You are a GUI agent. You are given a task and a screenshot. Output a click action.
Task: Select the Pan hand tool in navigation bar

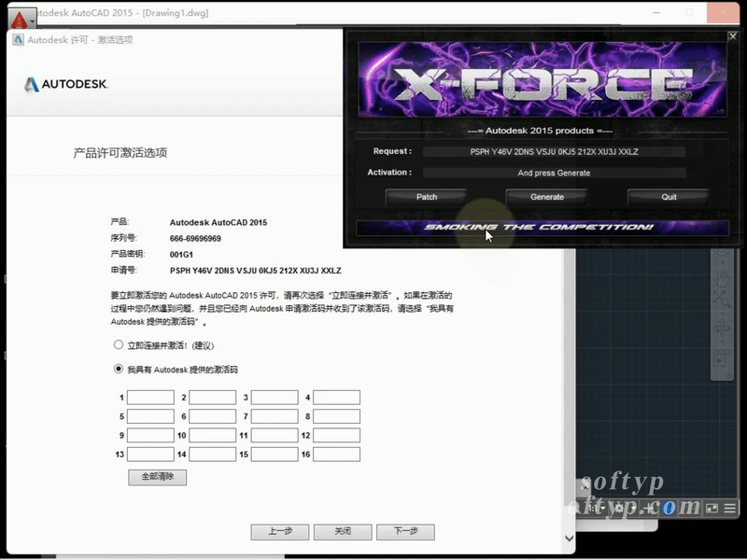point(723,277)
